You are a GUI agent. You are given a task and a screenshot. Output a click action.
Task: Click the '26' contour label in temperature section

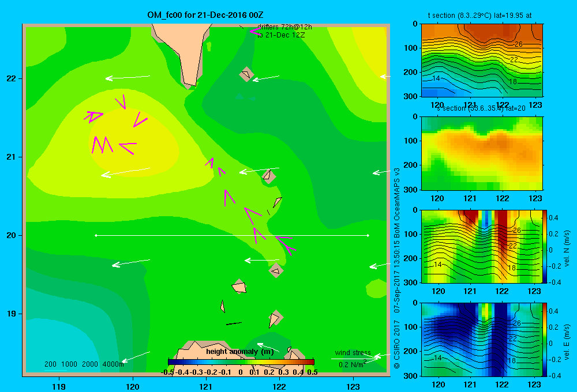518,44
